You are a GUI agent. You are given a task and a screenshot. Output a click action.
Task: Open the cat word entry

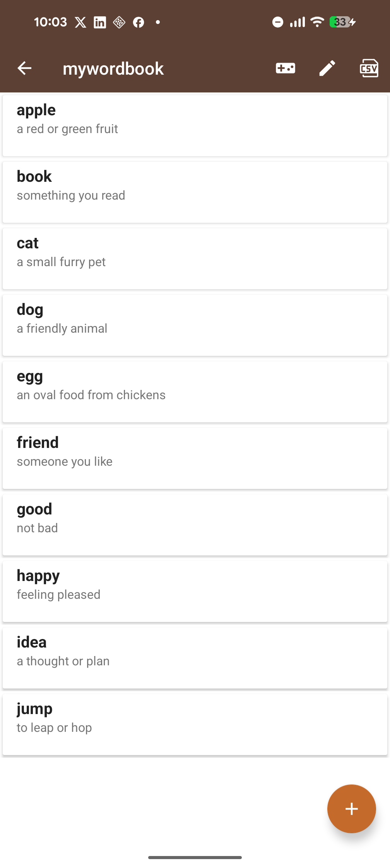point(195,259)
